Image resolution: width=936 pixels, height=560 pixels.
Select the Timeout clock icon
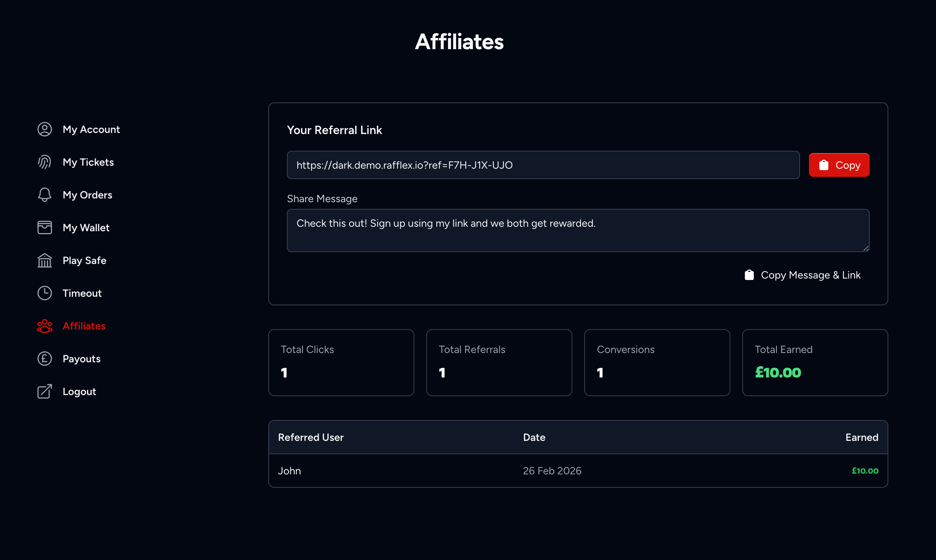pos(45,293)
